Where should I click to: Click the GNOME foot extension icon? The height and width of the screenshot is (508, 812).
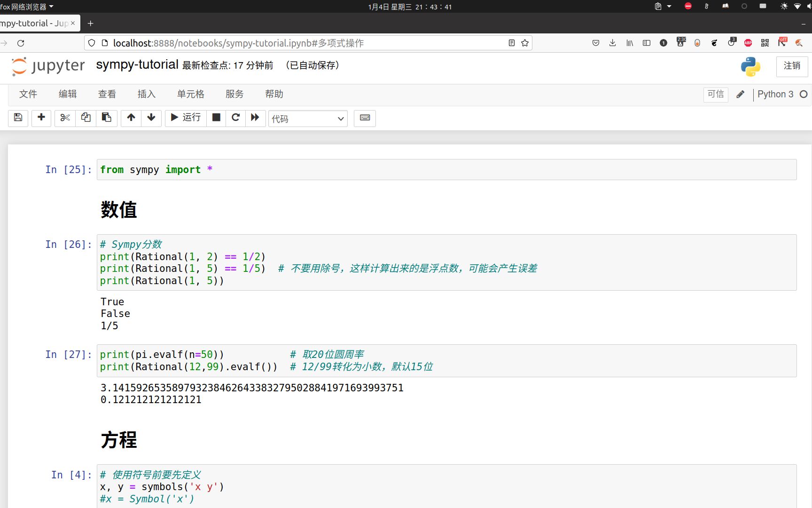point(714,43)
